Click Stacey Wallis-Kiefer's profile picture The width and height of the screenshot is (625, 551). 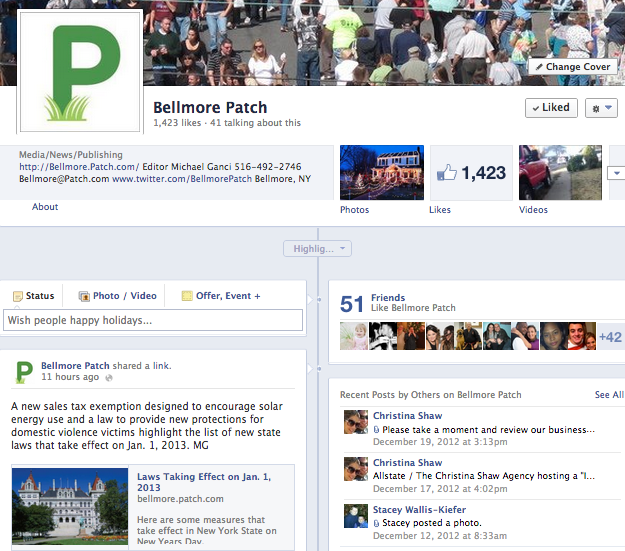(356, 516)
